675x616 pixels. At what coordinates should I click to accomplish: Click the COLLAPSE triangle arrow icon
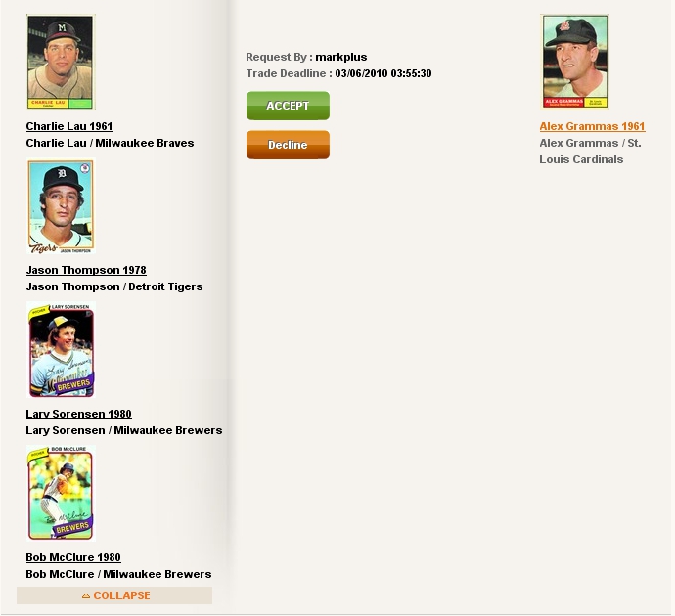(86, 595)
